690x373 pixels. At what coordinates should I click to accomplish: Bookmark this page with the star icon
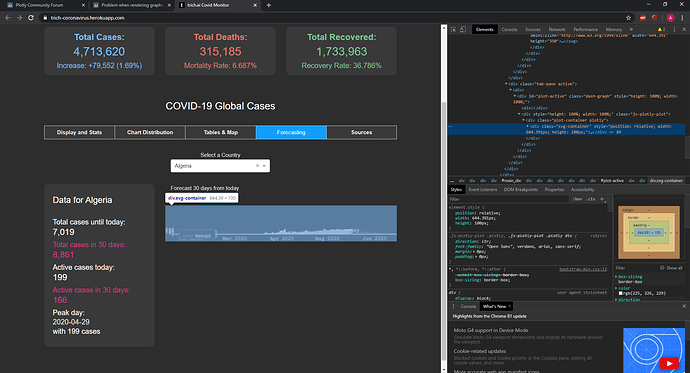pos(628,18)
